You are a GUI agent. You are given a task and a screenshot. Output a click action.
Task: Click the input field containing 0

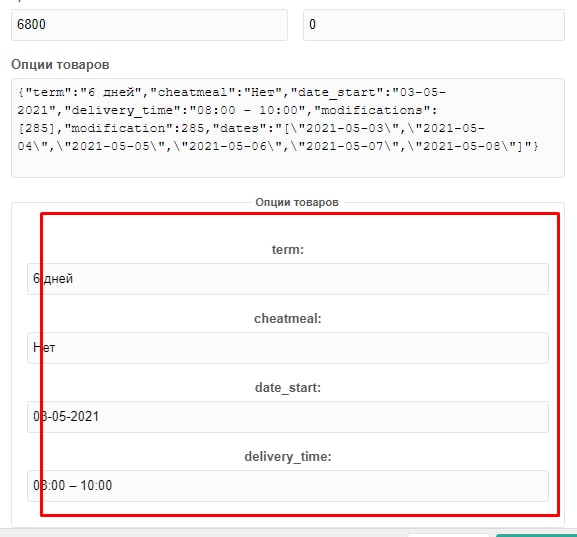433,25
